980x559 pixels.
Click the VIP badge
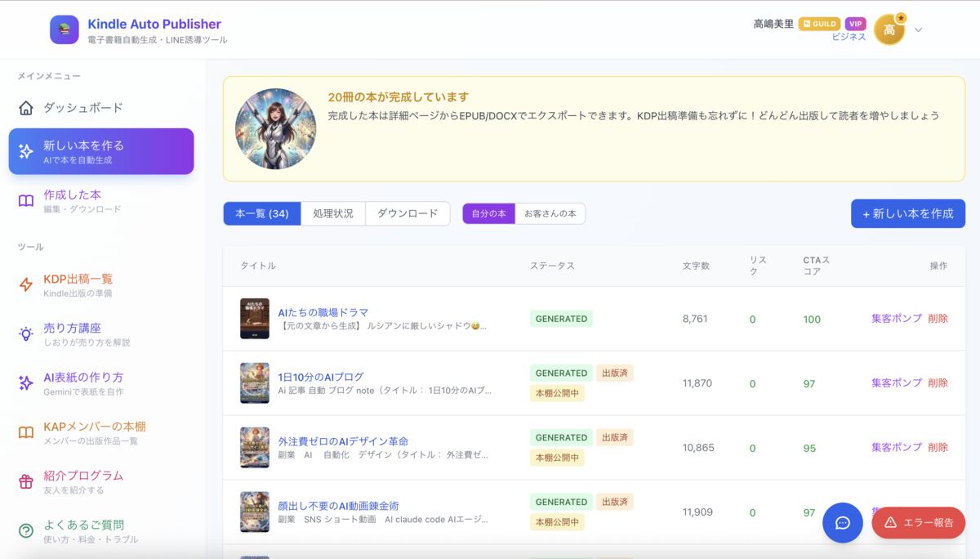point(855,24)
